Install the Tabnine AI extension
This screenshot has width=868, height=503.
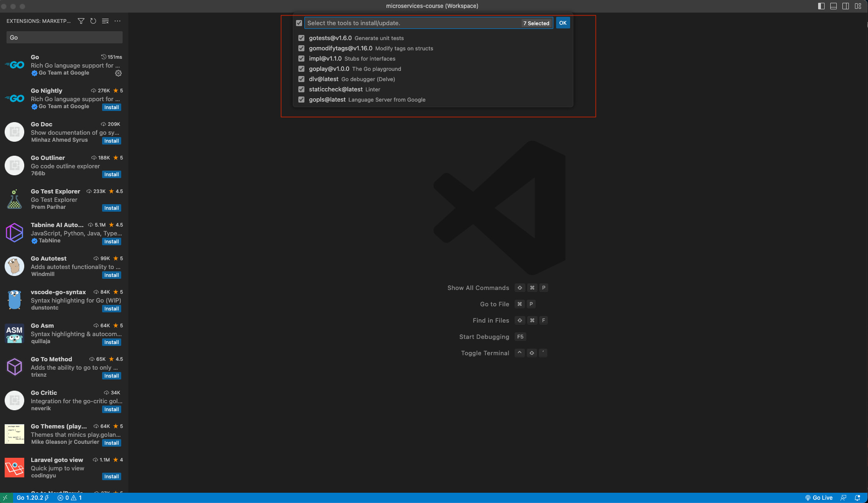point(111,241)
